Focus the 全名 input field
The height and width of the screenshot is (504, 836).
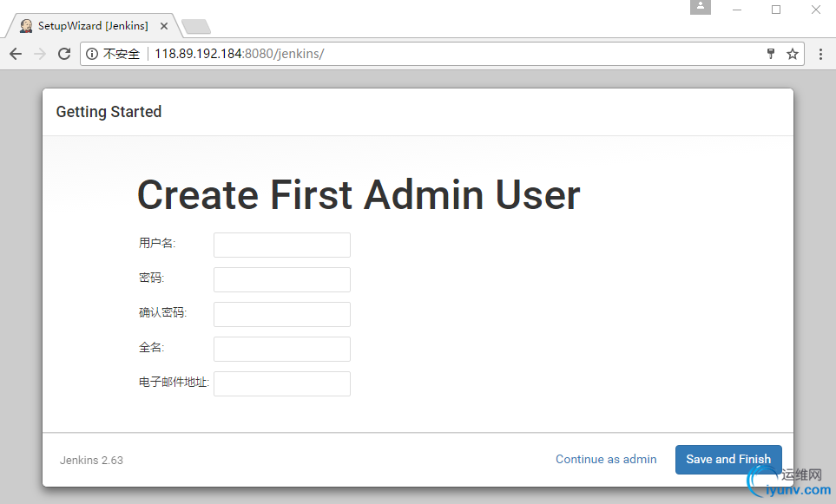coord(282,349)
